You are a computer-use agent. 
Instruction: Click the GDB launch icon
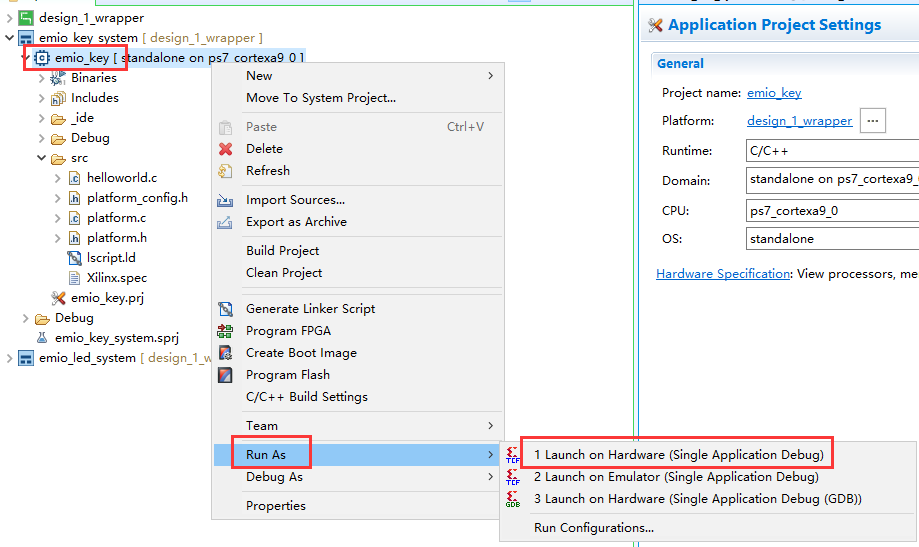click(513, 500)
